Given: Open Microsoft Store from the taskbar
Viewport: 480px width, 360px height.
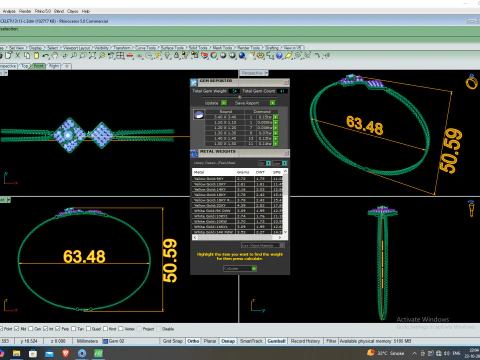Looking at the screenshot, I should click(33, 353).
